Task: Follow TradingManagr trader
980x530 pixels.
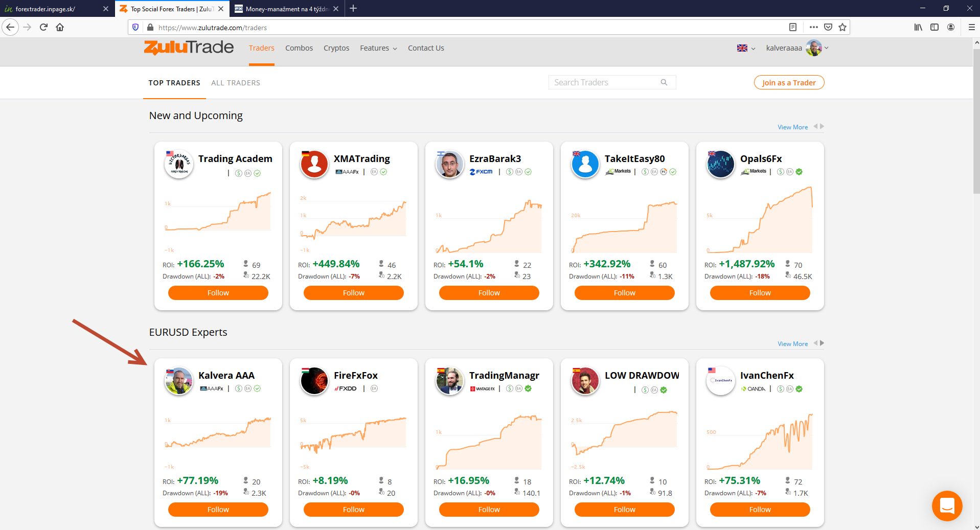Action: click(489, 510)
